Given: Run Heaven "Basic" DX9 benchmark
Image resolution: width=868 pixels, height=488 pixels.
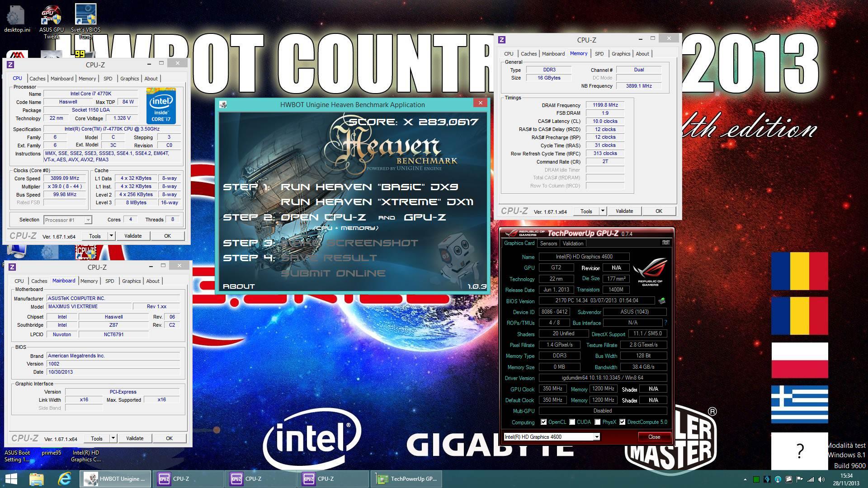Looking at the screenshot, I should 369,187.
